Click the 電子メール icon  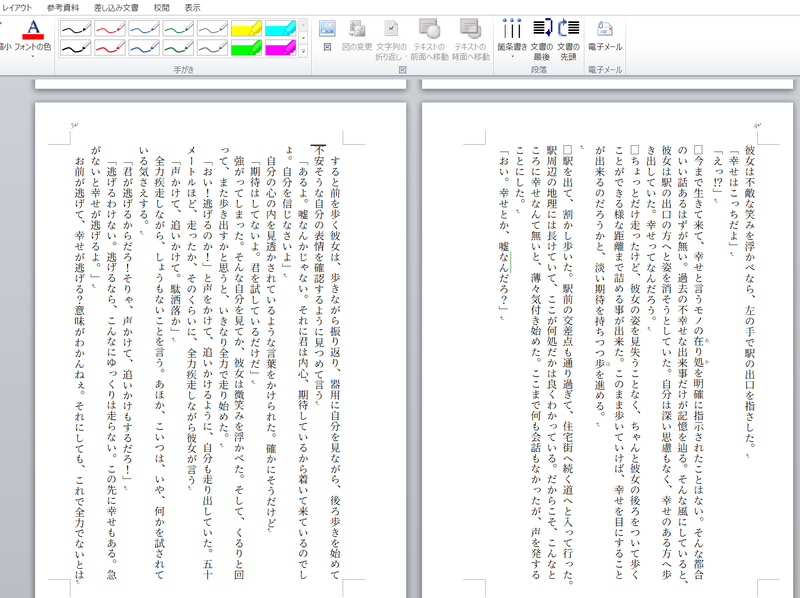click(604, 31)
